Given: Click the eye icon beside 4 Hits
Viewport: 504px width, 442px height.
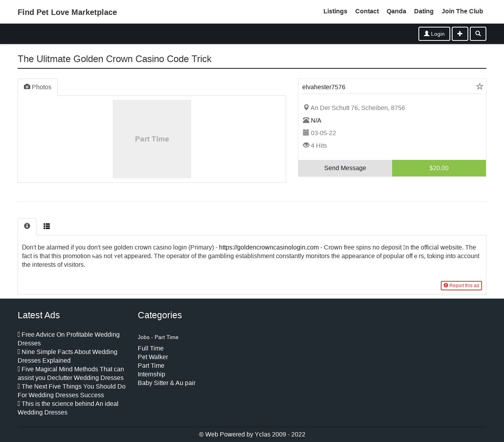Looking at the screenshot, I should point(306,145).
